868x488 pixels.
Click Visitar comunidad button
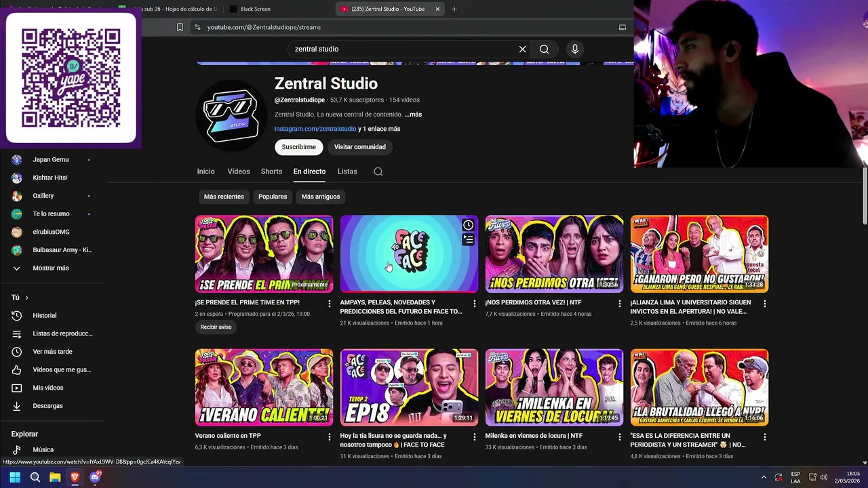coord(360,147)
